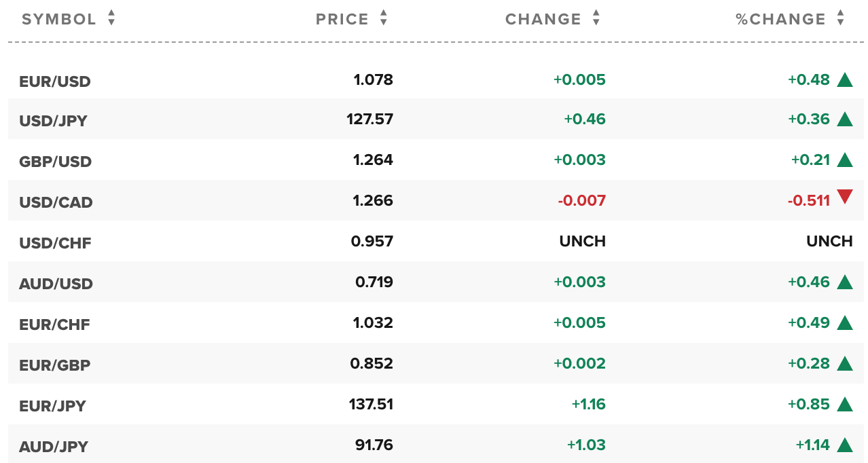Click the CHANGE column sort arrows

click(x=596, y=18)
